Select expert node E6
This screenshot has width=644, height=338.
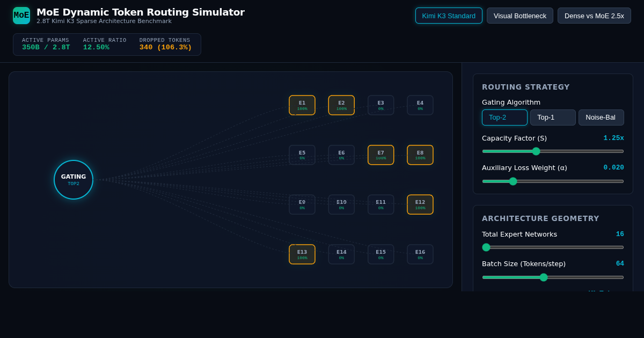pyautogui.click(x=341, y=155)
